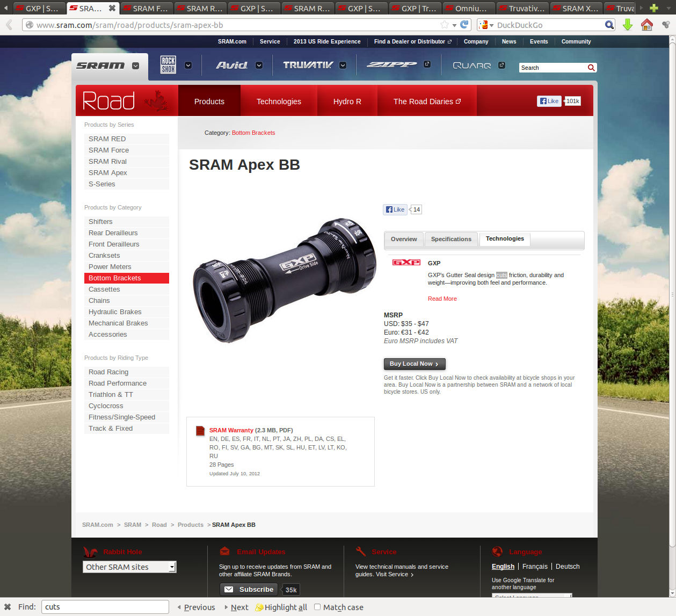The width and height of the screenshot is (676, 616).
Task: Find next match with Next arrow
Action: pos(236,607)
